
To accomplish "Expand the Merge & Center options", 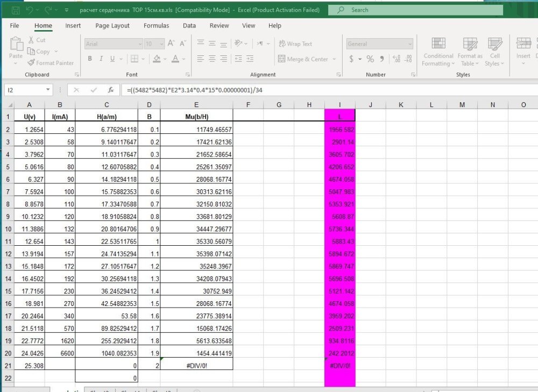I will (332, 58).
